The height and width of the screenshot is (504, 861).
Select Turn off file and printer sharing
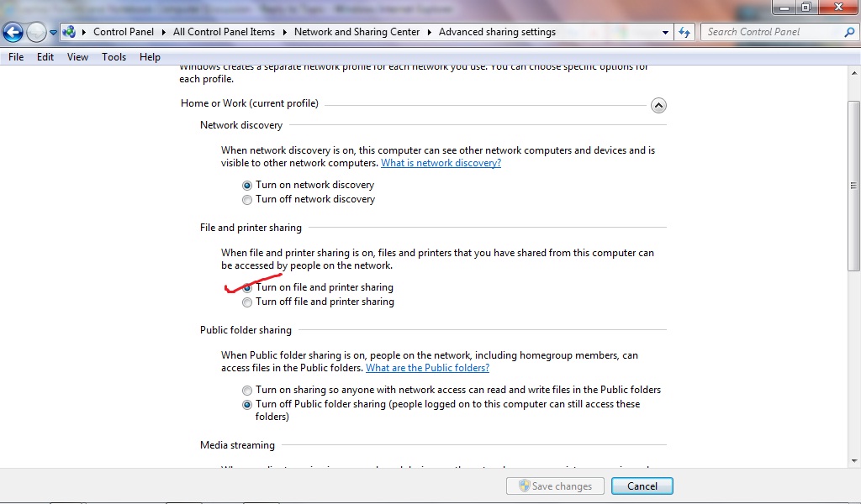[247, 302]
